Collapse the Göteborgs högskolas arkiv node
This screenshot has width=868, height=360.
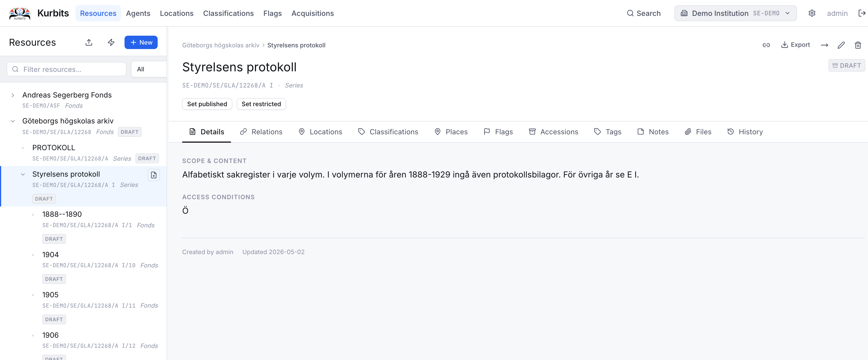[13, 121]
